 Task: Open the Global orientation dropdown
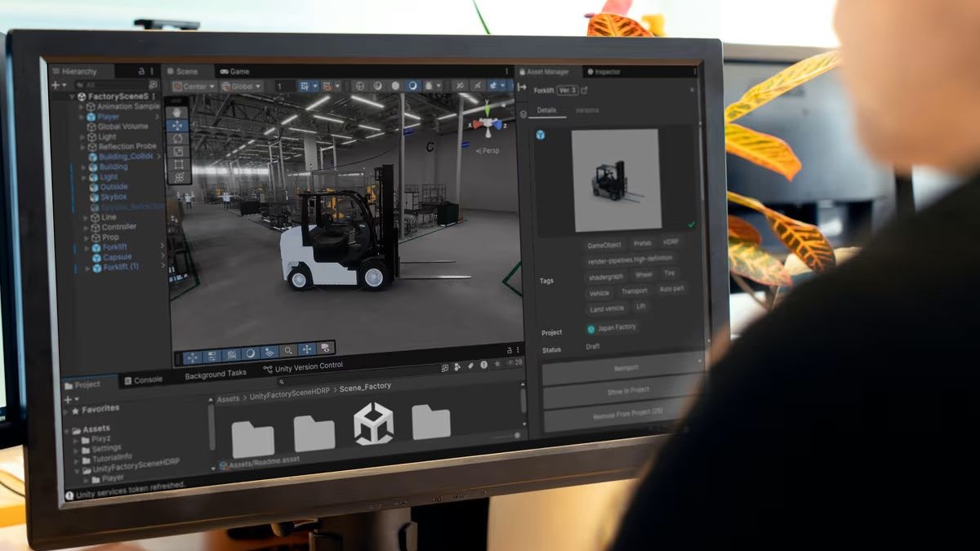coord(241,86)
